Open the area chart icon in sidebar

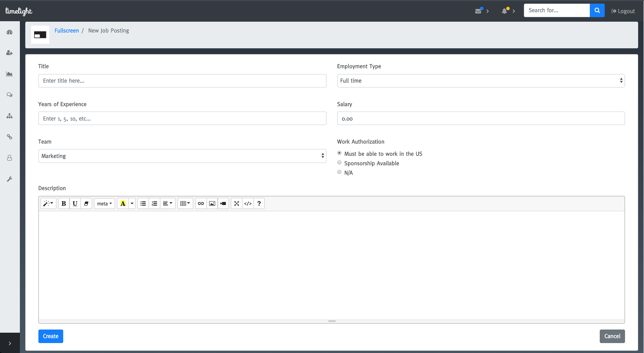[9, 74]
